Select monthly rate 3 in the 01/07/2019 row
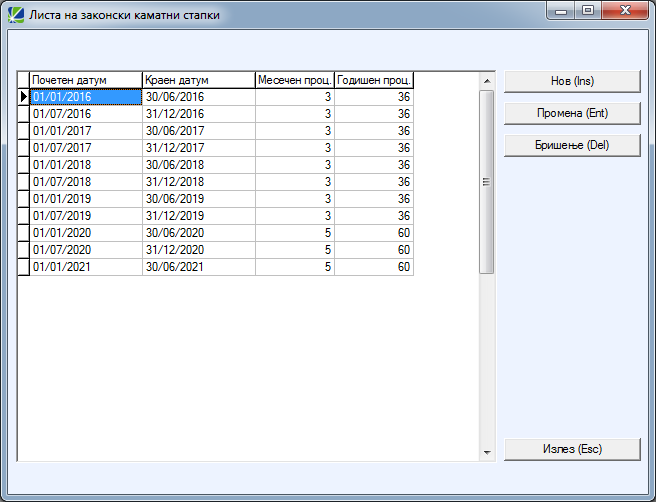This screenshot has height=502, width=656. coord(295,216)
